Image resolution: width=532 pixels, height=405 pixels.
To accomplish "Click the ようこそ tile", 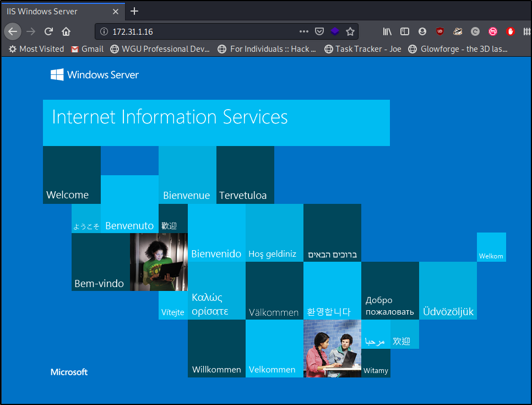I will [x=86, y=218].
